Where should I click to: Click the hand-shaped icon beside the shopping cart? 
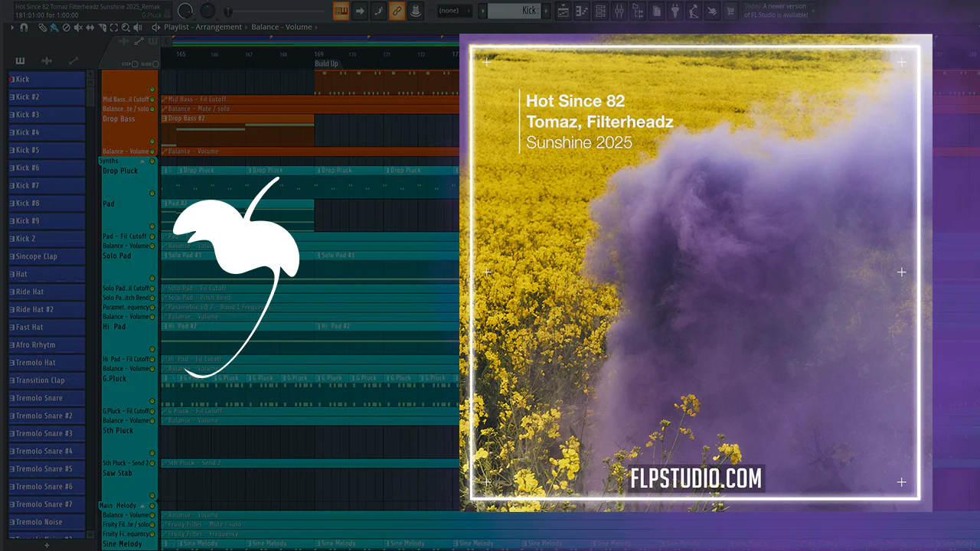(713, 11)
